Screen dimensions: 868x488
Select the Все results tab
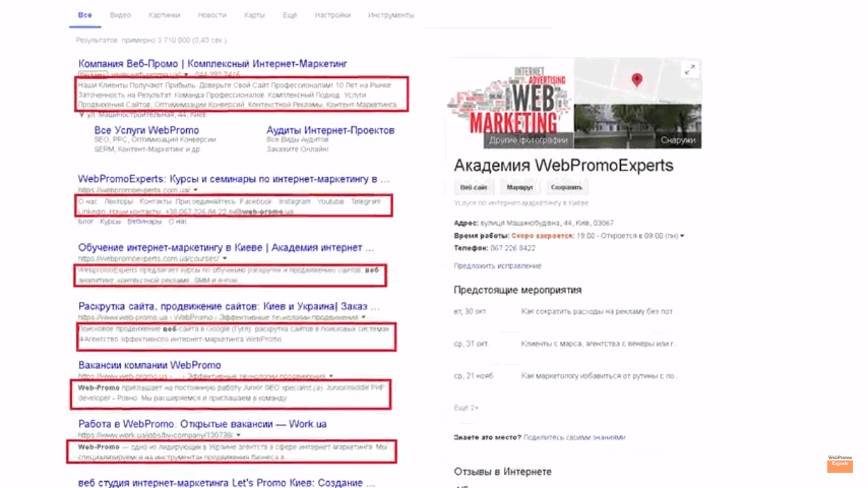[85, 15]
